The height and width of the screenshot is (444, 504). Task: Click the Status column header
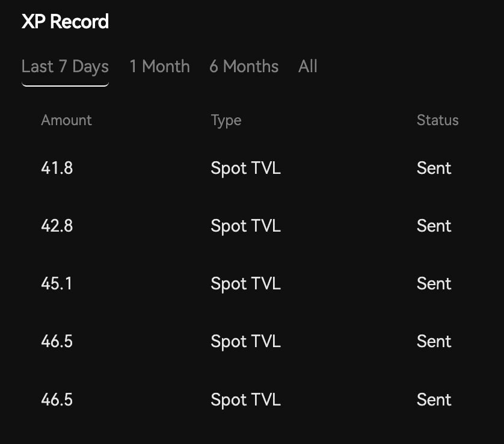437,120
